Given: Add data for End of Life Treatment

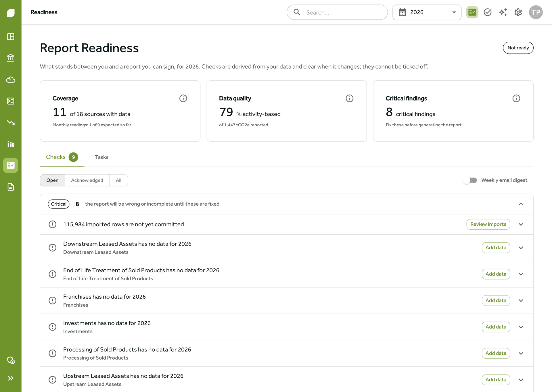Looking at the screenshot, I should pyautogui.click(x=496, y=274).
